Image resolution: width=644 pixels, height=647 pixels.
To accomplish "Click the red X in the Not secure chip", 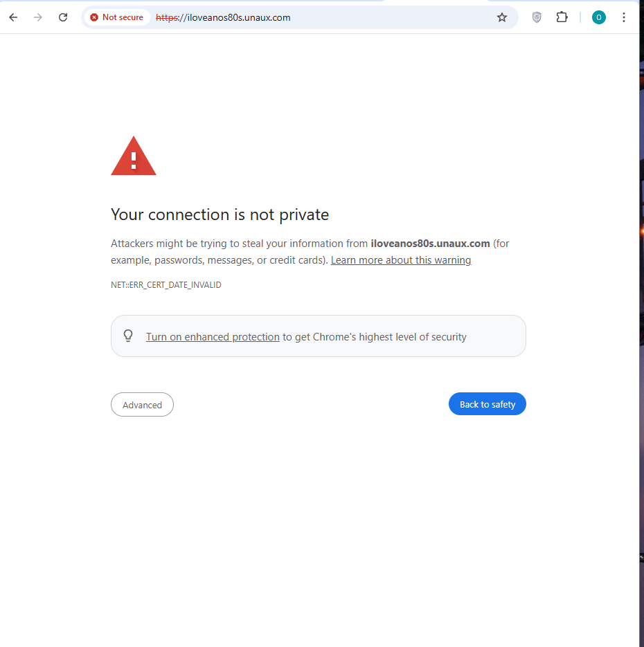I will (94, 17).
